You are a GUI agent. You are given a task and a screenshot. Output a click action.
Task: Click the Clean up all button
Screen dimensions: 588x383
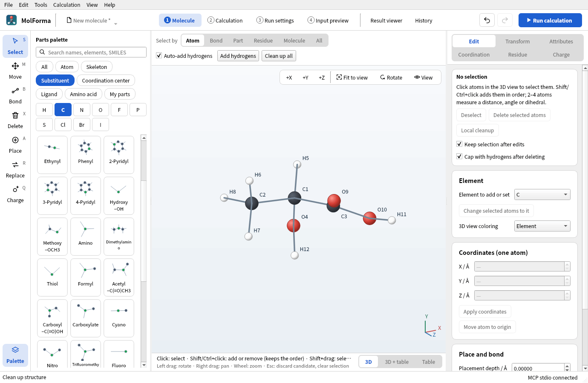pyautogui.click(x=279, y=56)
